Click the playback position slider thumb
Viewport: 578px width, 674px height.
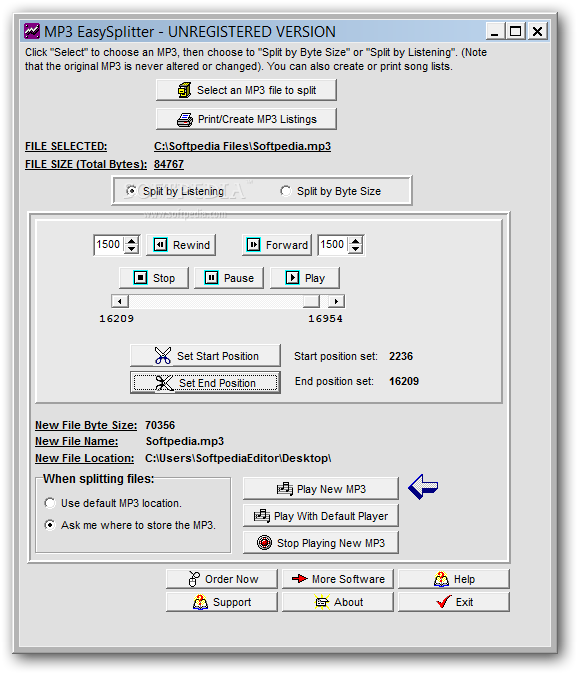point(311,301)
